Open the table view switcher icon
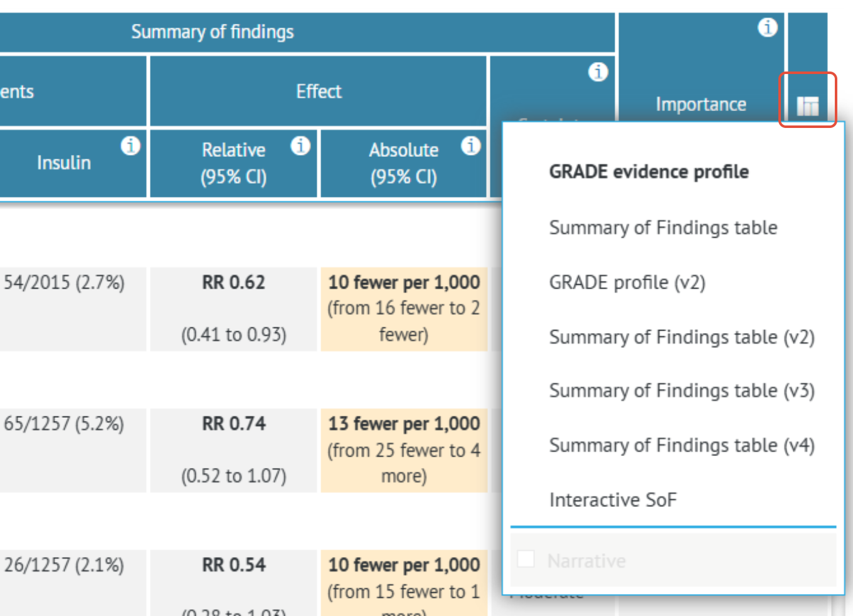 pos(808,104)
